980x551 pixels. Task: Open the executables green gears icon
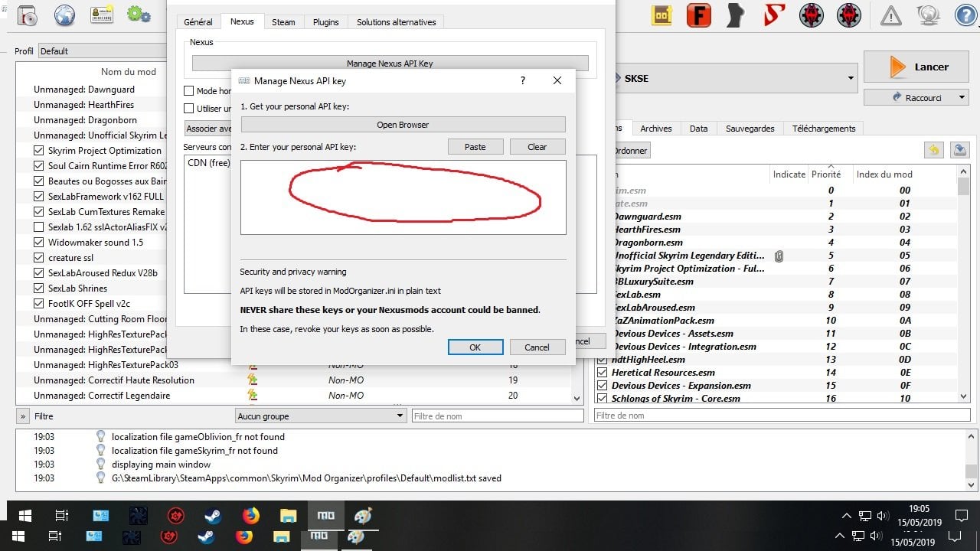tap(139, 14)
